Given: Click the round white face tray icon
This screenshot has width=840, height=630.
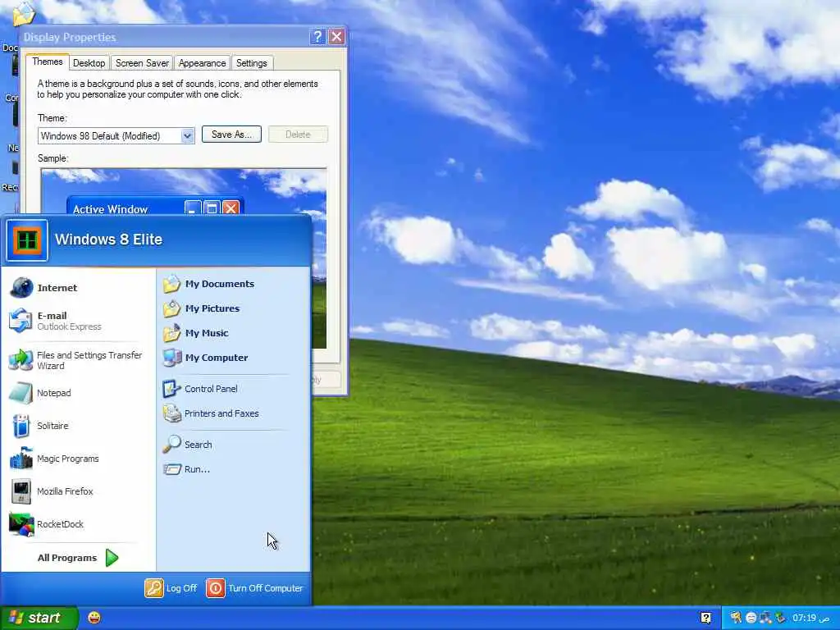Looking at the screenshot, I should [751, 619].
